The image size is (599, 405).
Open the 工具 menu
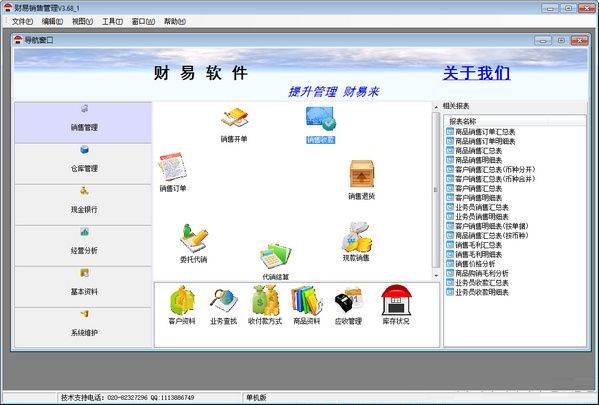click(x=112, y=21)
